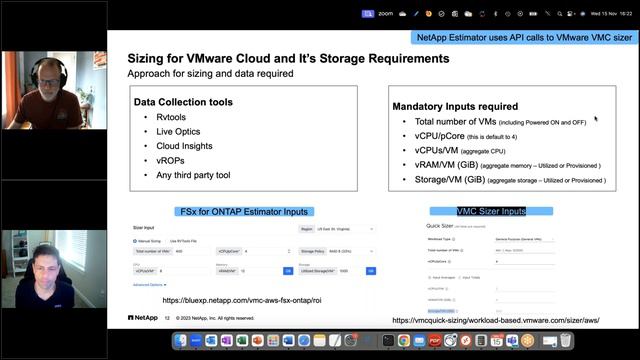Viewport: 640px width, 360px height.
Task: Click the 'Any third party tool' bullet
Action: tap(193, 175)
